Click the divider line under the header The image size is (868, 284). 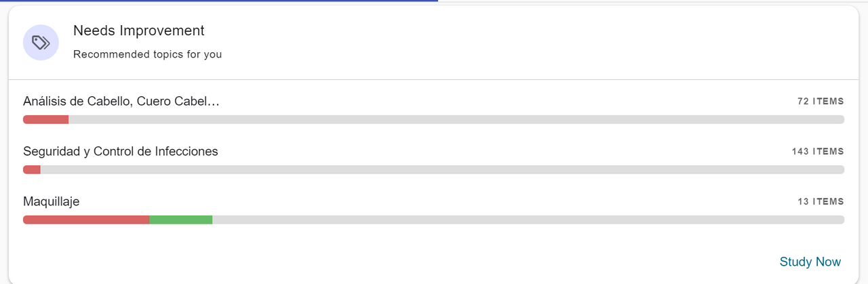pos(434,79)
